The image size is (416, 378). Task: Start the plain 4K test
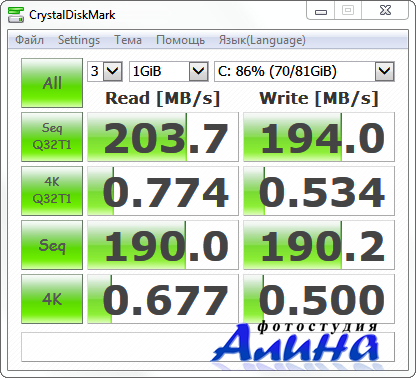[x=52, y=299]
